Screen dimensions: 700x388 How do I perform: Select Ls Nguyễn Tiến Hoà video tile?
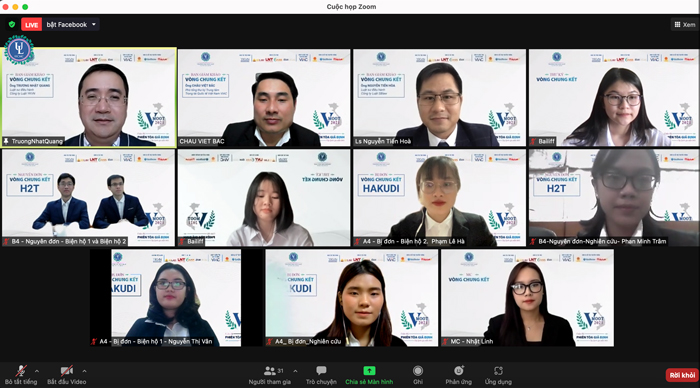pyautogui.click(x=439, y=97)
